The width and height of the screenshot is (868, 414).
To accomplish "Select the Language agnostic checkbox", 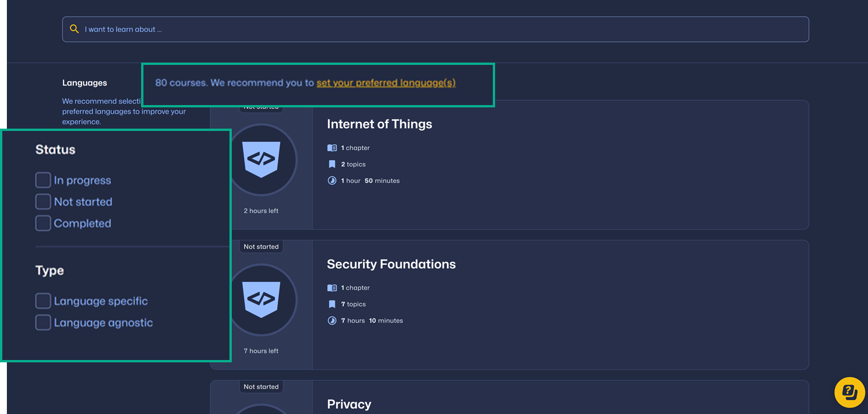I will tap(43, 323).
